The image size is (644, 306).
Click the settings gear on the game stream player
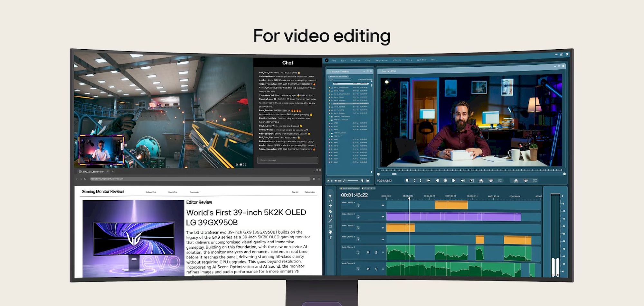[x=237, y=165]
